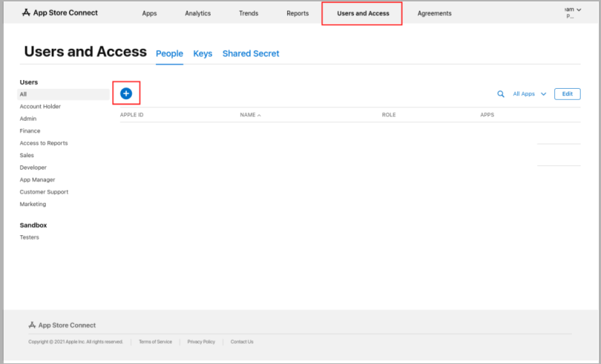
Task: Open the search magnifier icon
Action: pyautogui.click(x=500, y=94)
